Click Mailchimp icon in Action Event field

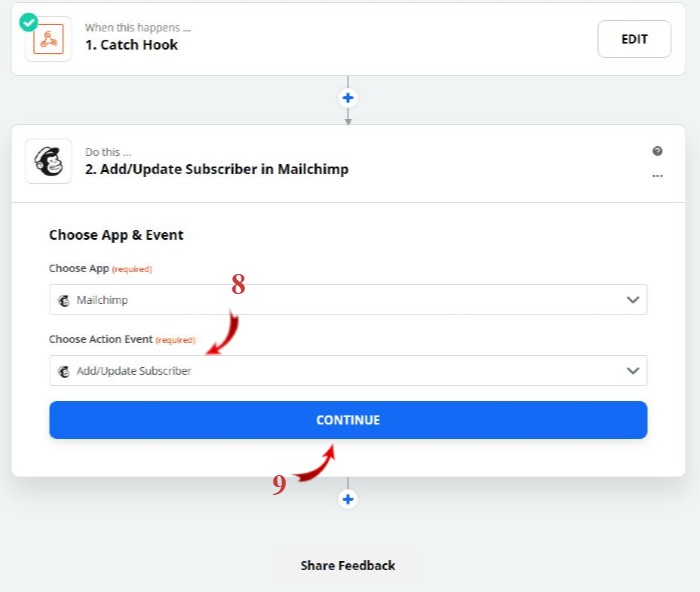(64, 371)
